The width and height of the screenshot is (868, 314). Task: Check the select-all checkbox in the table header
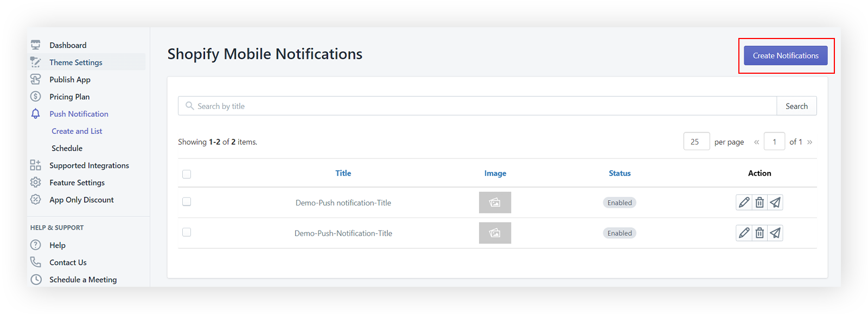click(x=187, y=174)
